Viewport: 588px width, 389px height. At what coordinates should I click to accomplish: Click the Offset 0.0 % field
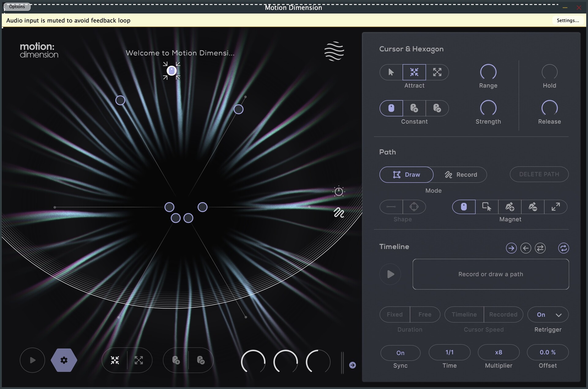coord(548,352)
